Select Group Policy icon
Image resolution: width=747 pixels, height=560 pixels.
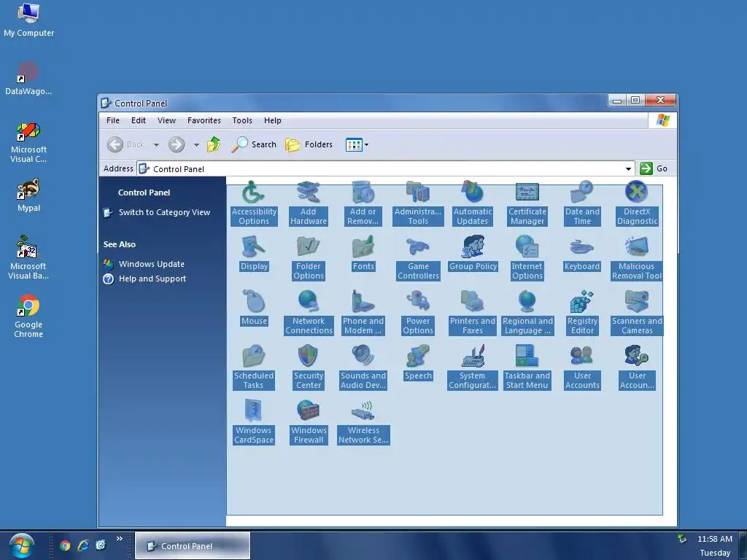(473, 254)
